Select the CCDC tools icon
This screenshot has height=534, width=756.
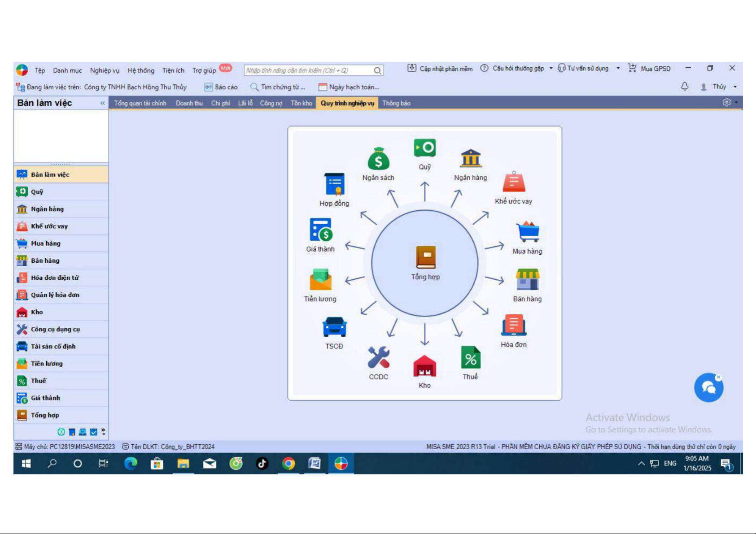(378, 358)
